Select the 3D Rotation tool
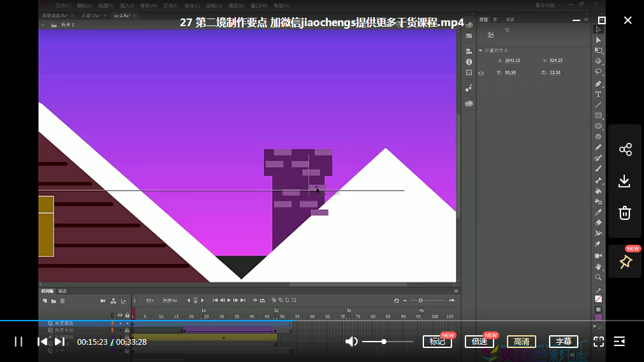 click(x=599, y=61)
